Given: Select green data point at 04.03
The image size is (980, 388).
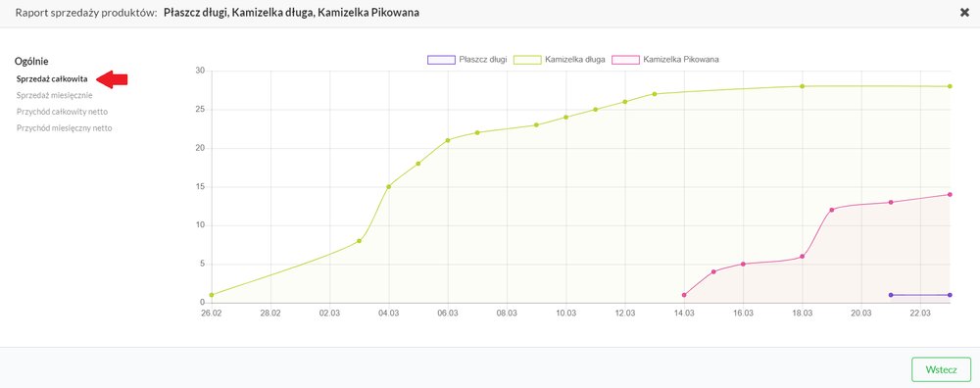Looking at the screenshot, I should tap(389, 187).
